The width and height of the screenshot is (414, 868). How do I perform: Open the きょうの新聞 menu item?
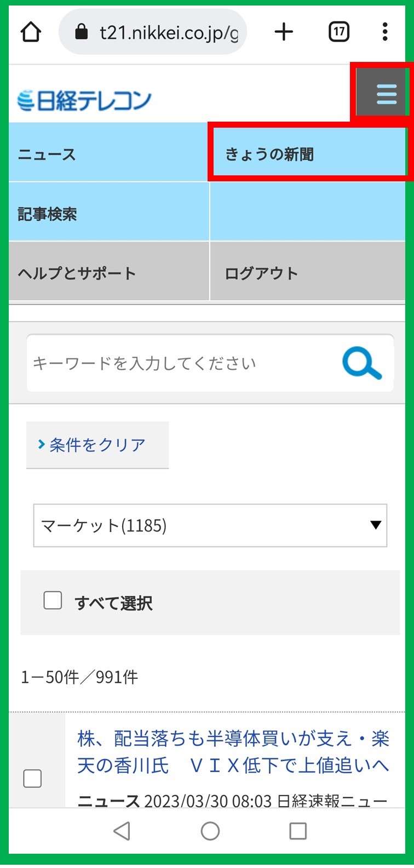coord(307,155)
